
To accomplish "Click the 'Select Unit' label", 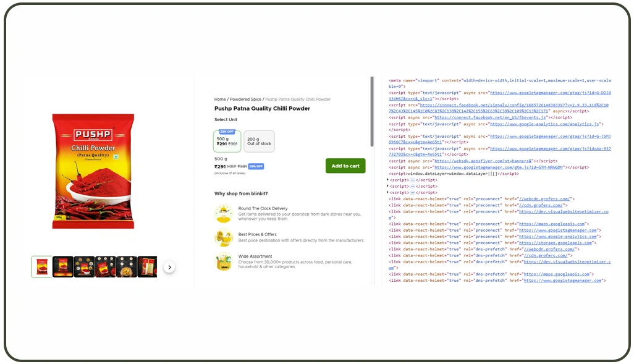I will [x=226, y=119].
